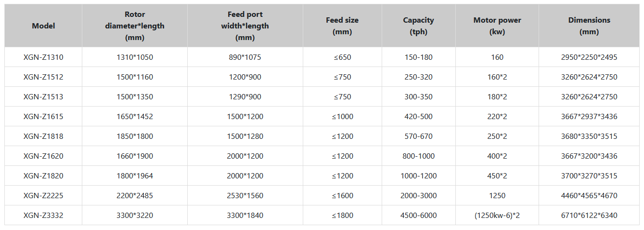
Task: Select the (1250kw-6)*2 motor power cell
Action: coord(497,216)
